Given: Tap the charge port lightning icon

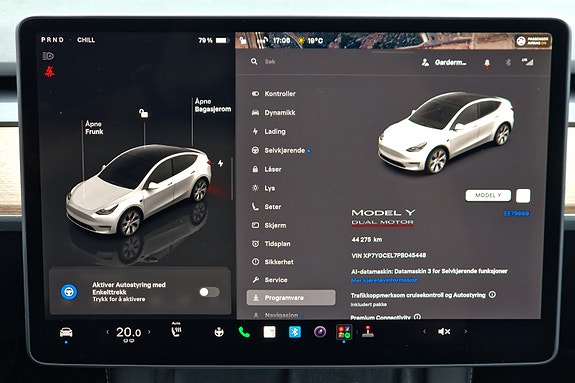Looking at the screenshot, I should click(x=220, y=163).
